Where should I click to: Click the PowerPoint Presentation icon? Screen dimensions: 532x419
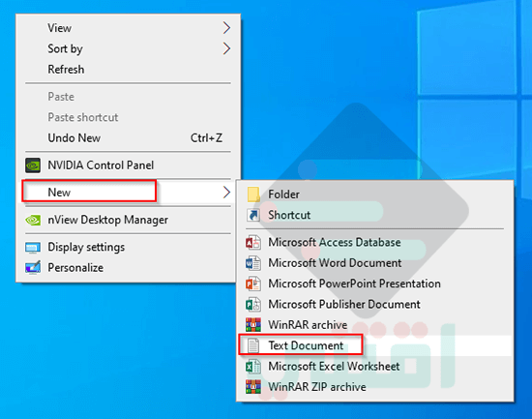(x=253, y=284)
